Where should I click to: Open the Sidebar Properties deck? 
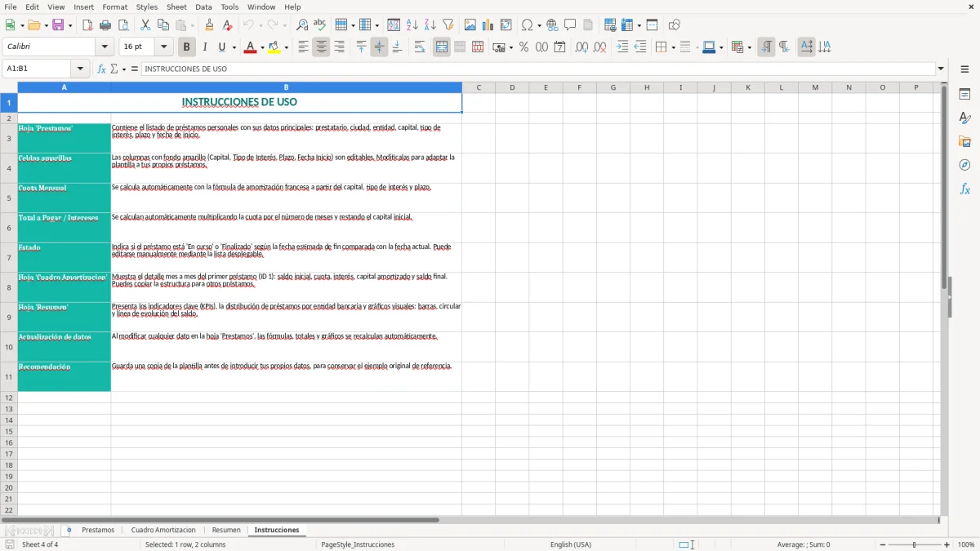click(964, 95)
